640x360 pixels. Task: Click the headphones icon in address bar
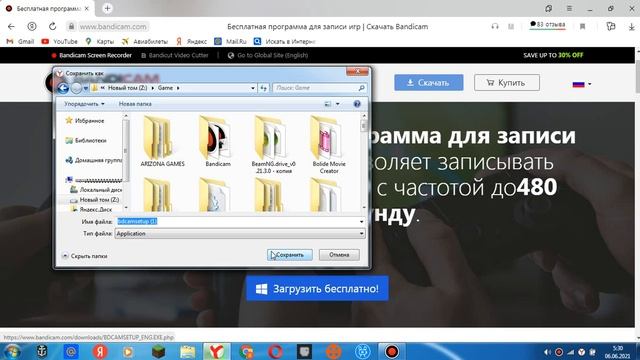[495, 27]
